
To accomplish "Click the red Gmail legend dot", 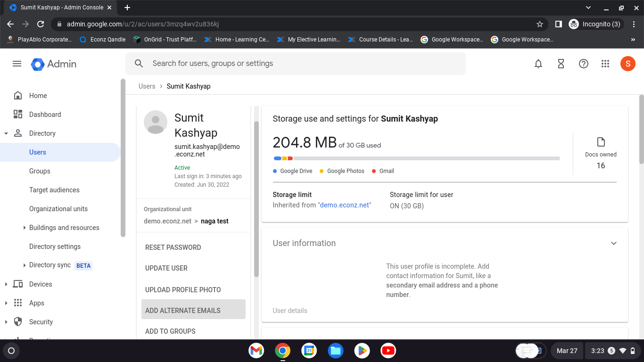I will [x=374, y=171].
